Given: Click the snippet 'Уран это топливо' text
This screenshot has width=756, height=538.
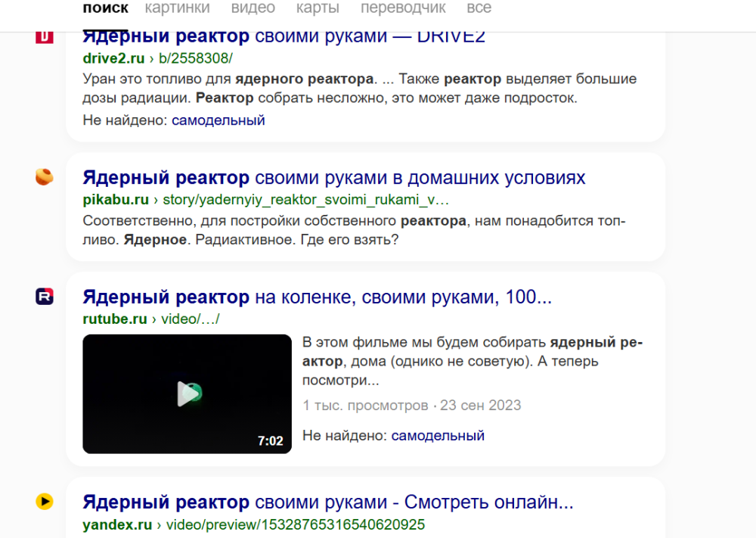Looking at the screenshot, I should tap(359, 89).
